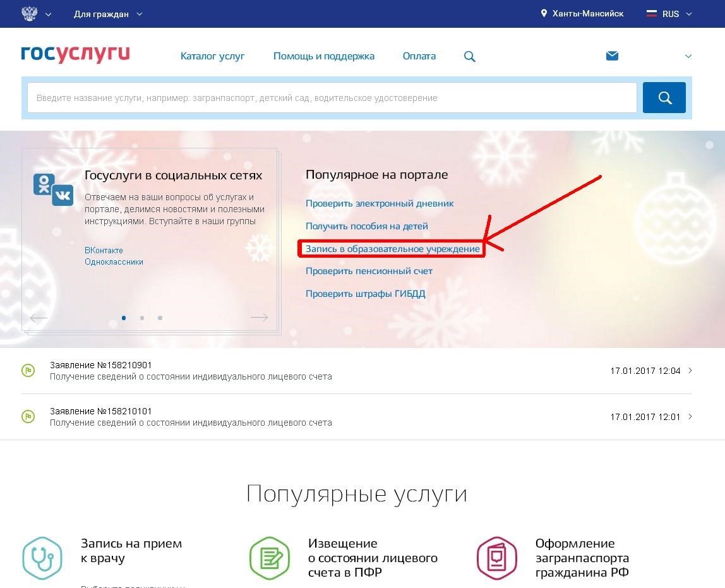Click 'Проверить штрафы ГИБДД' link
This screenshot has width=725, height=588.
pos(365,294)
